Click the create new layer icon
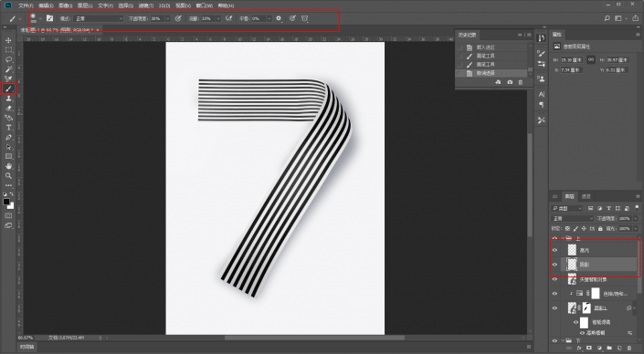Image resolution: width=644 pixels, height=354 pixels. 619,348
